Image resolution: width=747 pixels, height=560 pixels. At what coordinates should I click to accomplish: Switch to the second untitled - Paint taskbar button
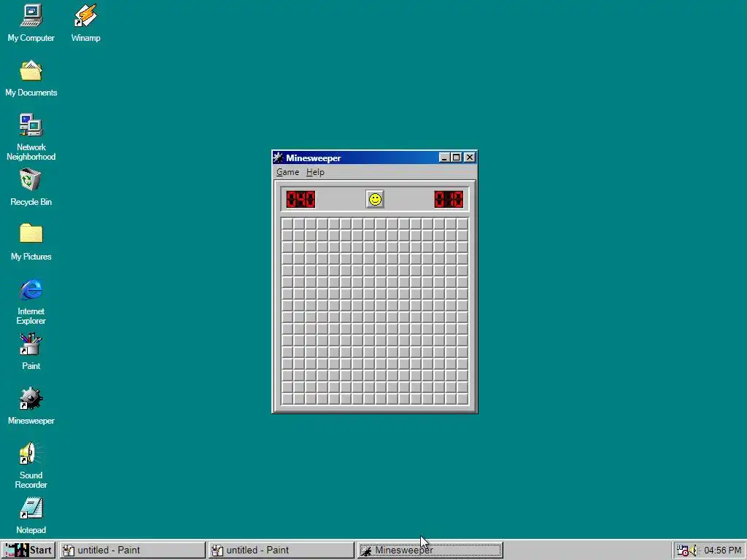[281, 550]
